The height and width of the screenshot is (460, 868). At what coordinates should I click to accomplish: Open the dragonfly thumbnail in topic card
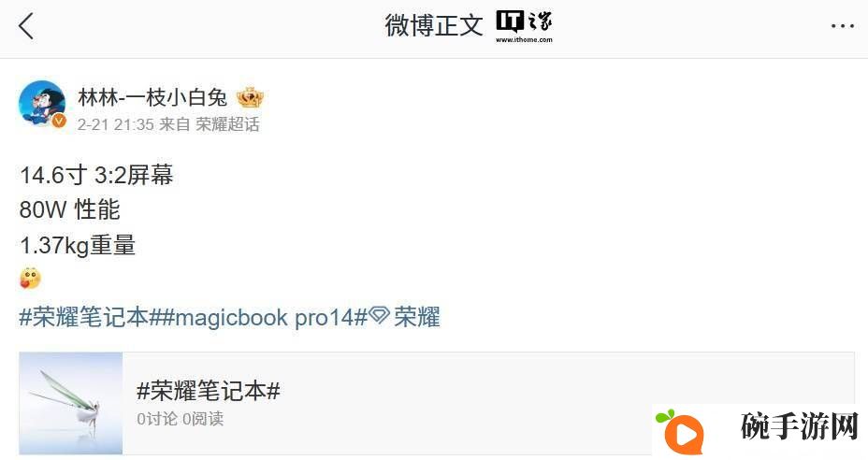click(x=71, y=403)
